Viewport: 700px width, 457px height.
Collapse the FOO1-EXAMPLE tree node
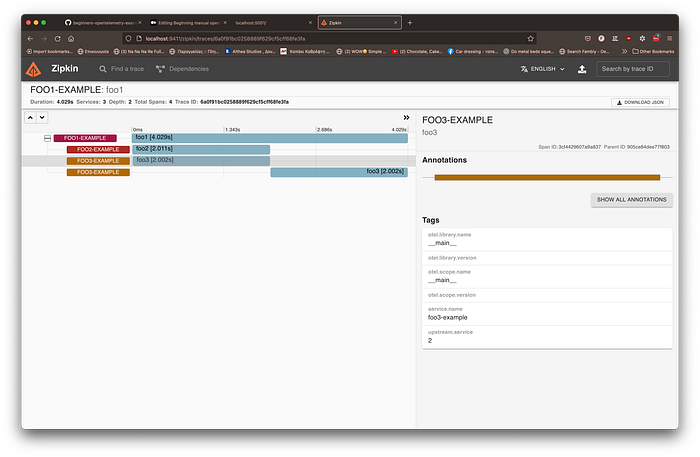pyautogui.click(x=47, y=138)
